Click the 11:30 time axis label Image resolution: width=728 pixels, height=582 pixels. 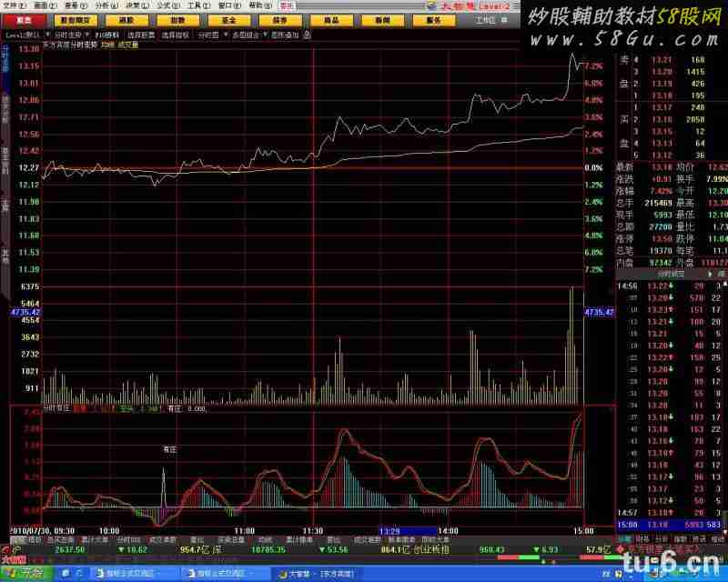[312, 531]
